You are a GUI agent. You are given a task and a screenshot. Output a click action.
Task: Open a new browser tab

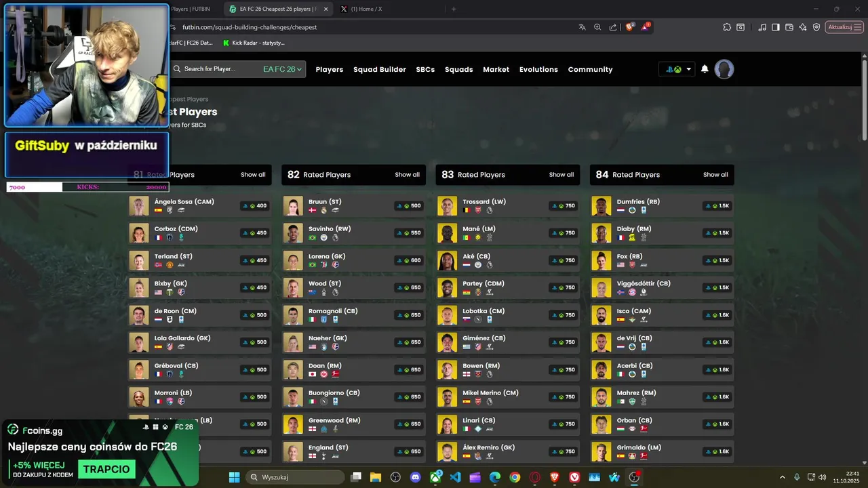click(454, 9)
